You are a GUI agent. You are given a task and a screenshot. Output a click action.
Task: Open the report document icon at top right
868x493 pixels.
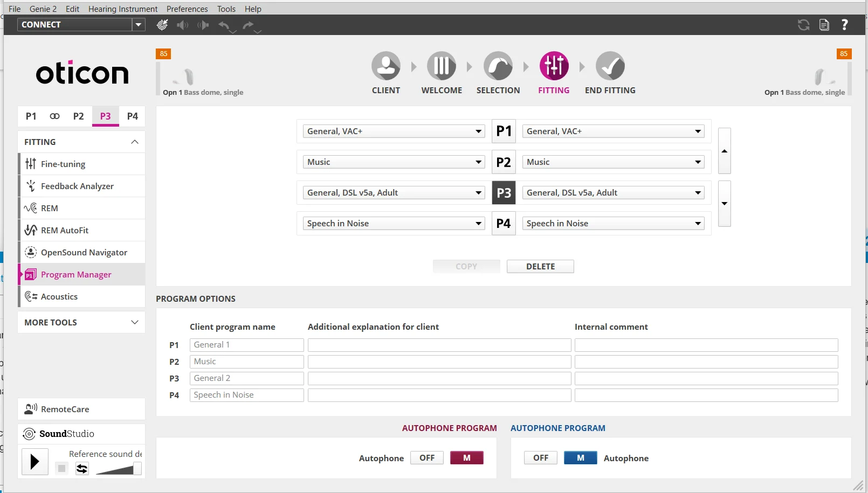824,25
